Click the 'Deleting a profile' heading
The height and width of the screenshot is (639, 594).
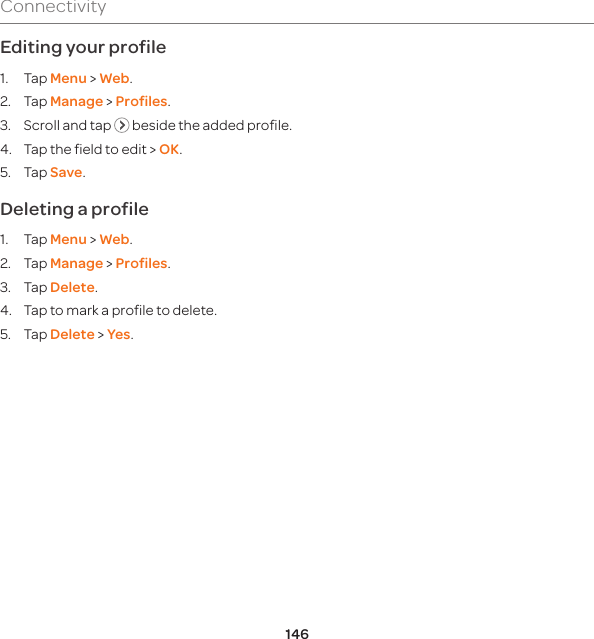[74, 209]
